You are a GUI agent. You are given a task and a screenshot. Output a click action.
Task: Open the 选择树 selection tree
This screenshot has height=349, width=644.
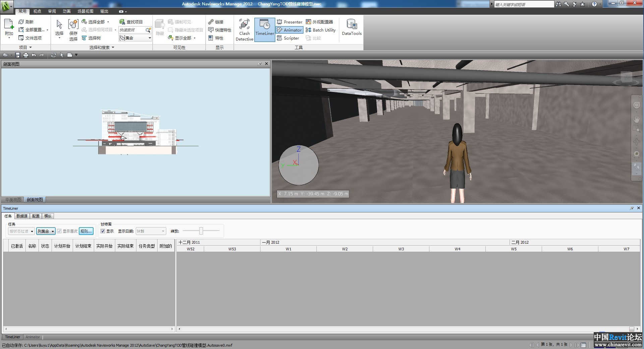point(91,38)
